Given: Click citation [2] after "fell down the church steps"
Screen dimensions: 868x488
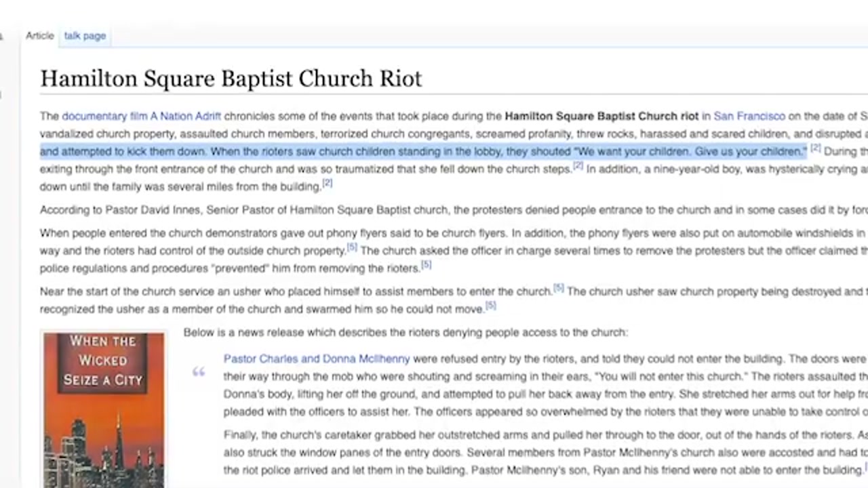Looking at the screenshot, I should (x=578, y=165).
